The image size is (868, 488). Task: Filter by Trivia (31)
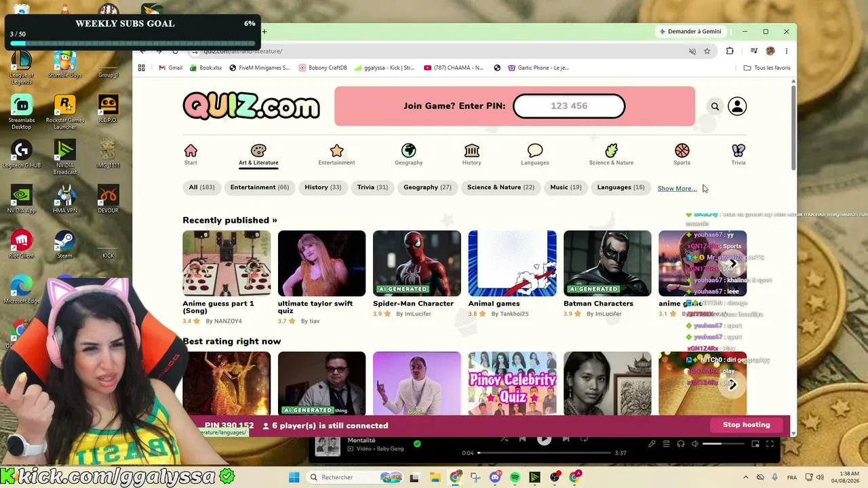[x=372, y=188]
